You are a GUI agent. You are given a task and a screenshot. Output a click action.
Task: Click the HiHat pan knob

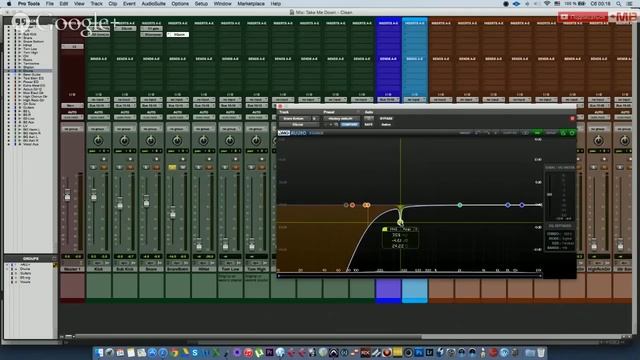pyautogui.click(x=203, y=141)
